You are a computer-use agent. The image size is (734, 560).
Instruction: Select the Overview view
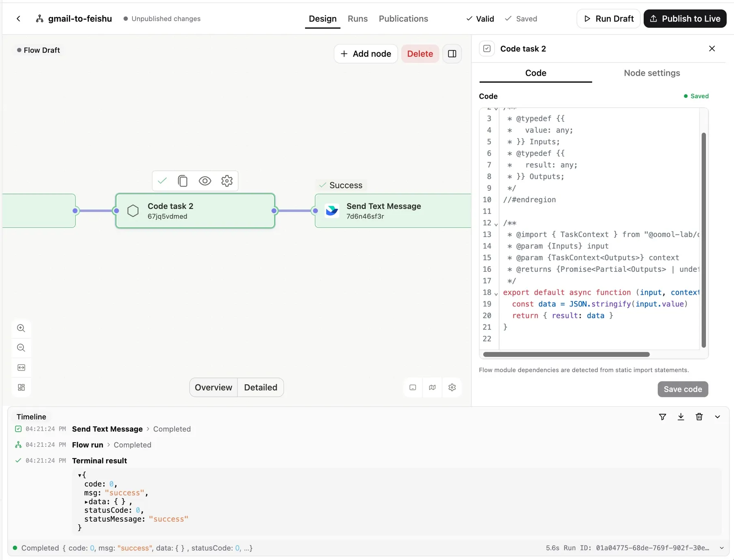click(x=213, y=387)
